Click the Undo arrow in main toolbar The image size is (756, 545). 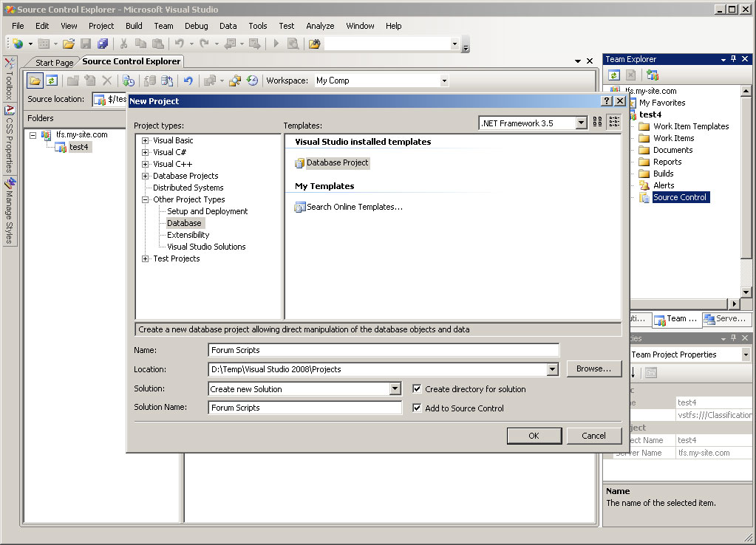[x=180, y=44]
